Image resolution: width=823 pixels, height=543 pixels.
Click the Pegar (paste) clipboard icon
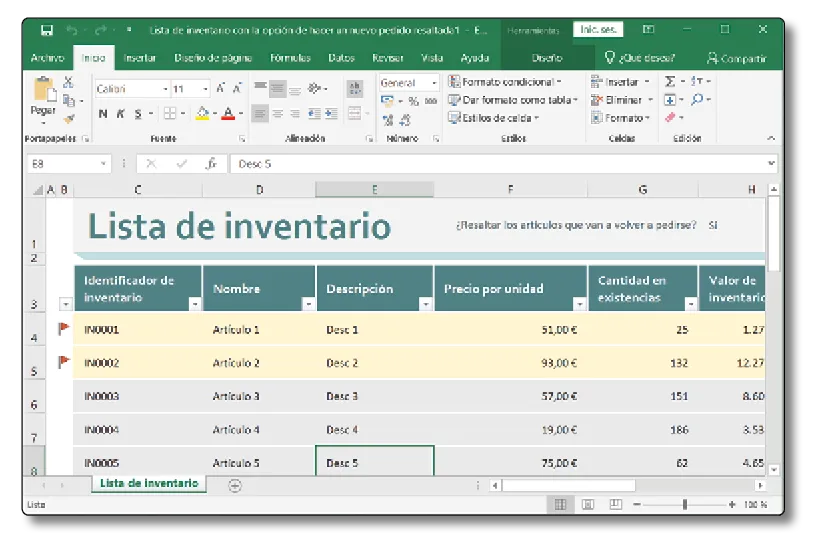click(42, 92)
